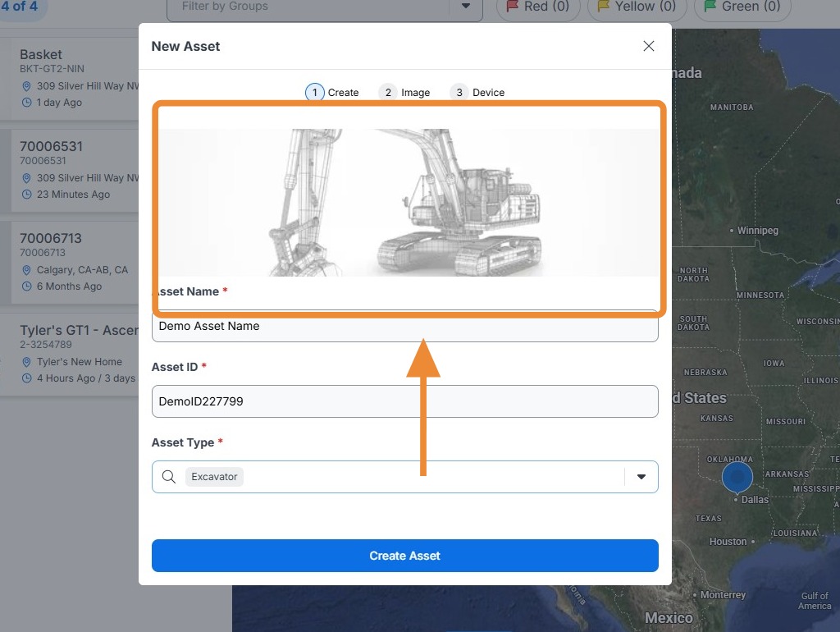
Task: Open the Asset Type dropdown arrow
Action: coord(641,477)
